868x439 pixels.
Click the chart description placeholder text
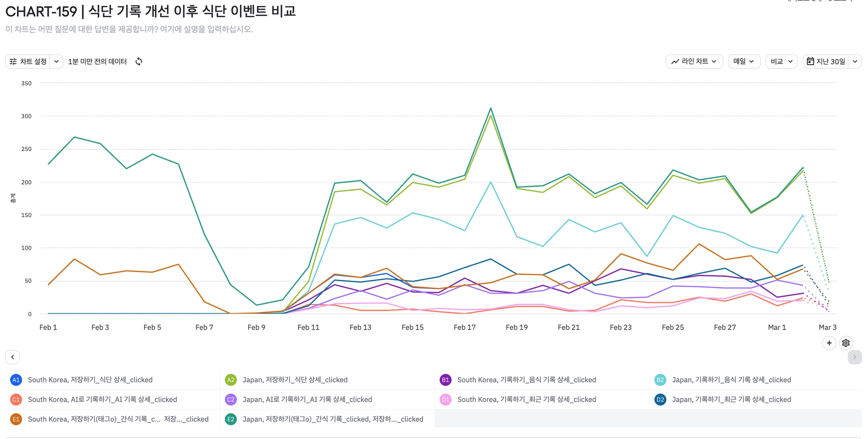129,29
